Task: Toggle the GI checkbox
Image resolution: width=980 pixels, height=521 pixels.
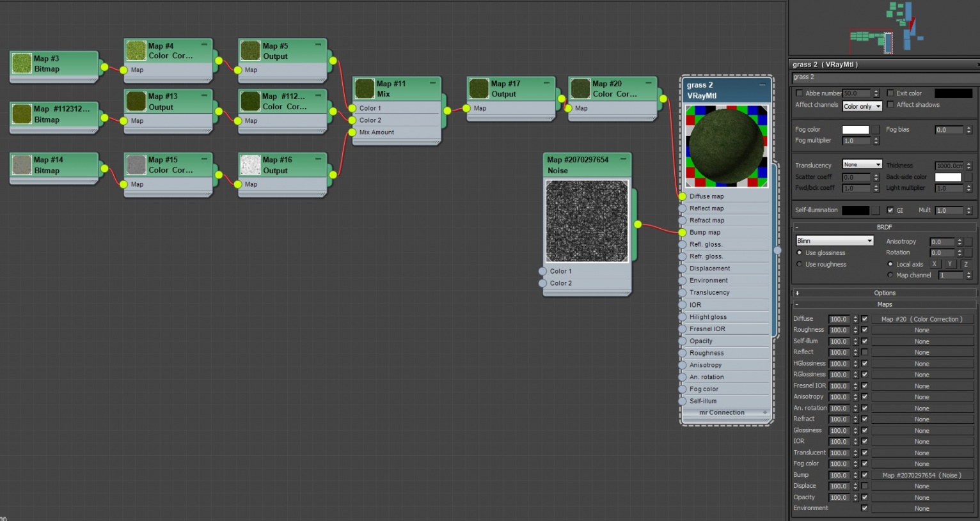Action: 890,210
